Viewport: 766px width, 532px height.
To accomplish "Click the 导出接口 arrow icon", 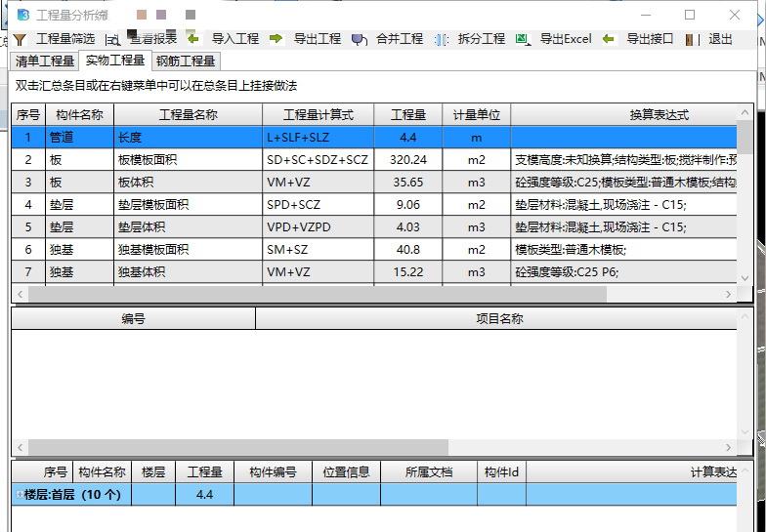I will click(609, 39).
